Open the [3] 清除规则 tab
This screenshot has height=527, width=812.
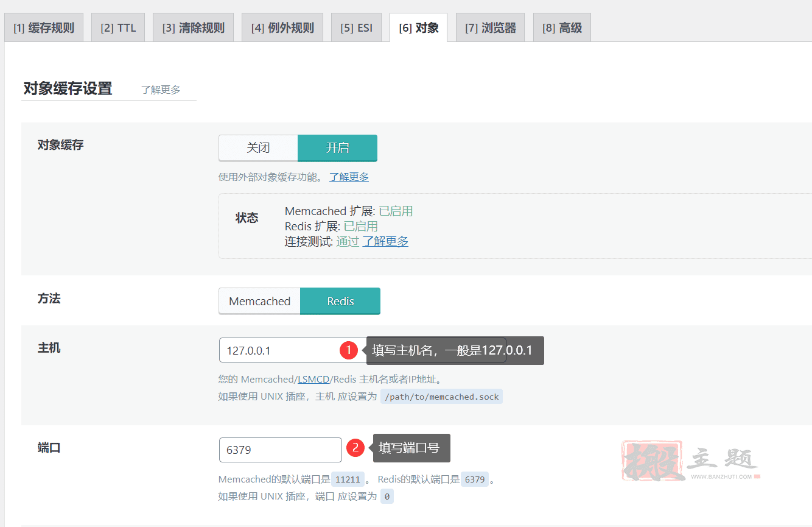click(x=193, y=27)
